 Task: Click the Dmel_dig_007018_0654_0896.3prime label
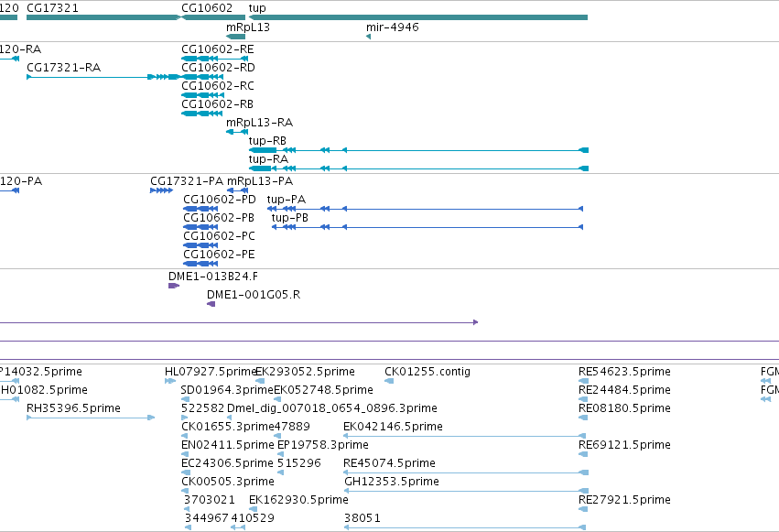[x=332, y=408]
